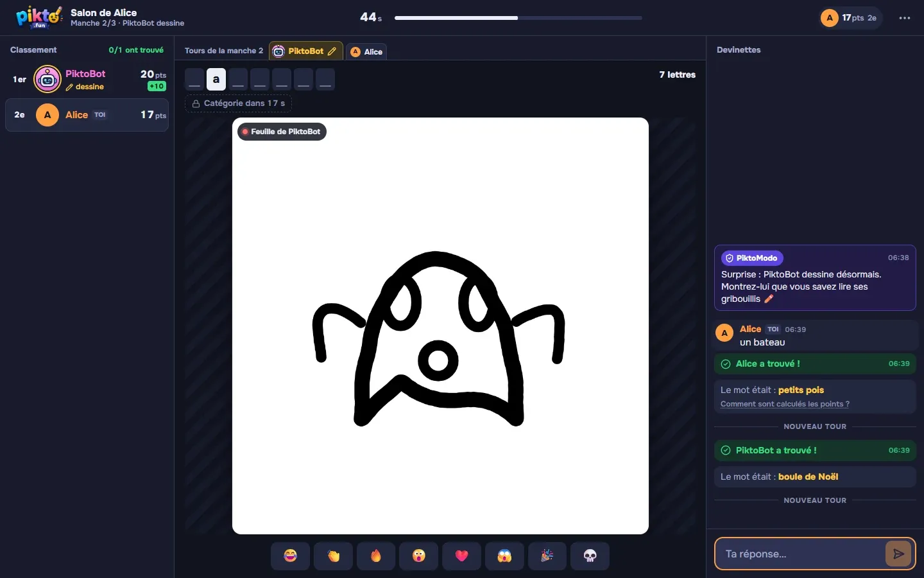Send the laughing face reaction

291,556
